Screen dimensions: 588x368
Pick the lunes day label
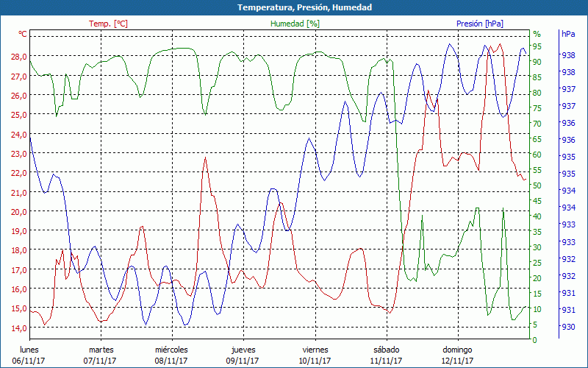30,350
